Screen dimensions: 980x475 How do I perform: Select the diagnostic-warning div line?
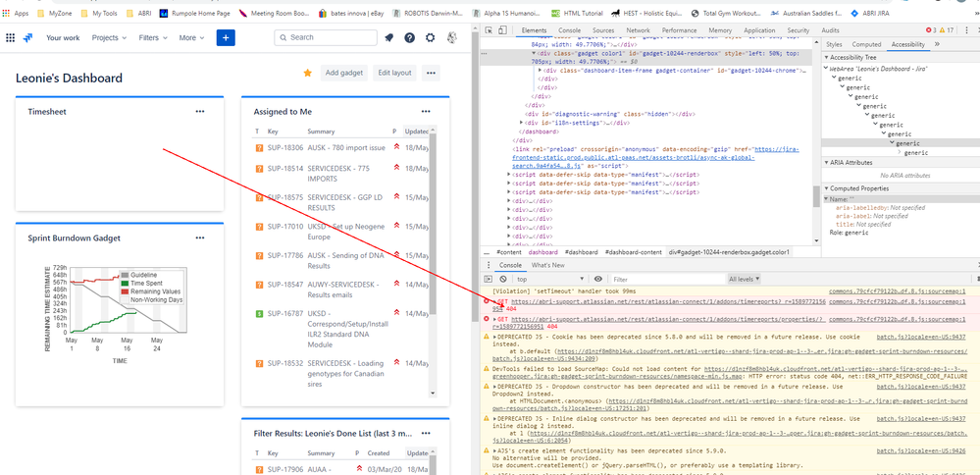click(610, 115)
